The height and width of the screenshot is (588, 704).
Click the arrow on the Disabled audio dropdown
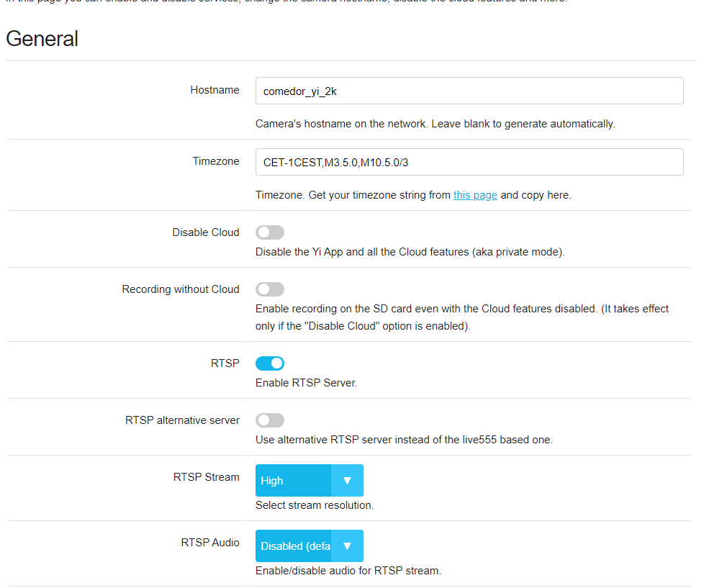pyautogui.click(x=347, y=546)
